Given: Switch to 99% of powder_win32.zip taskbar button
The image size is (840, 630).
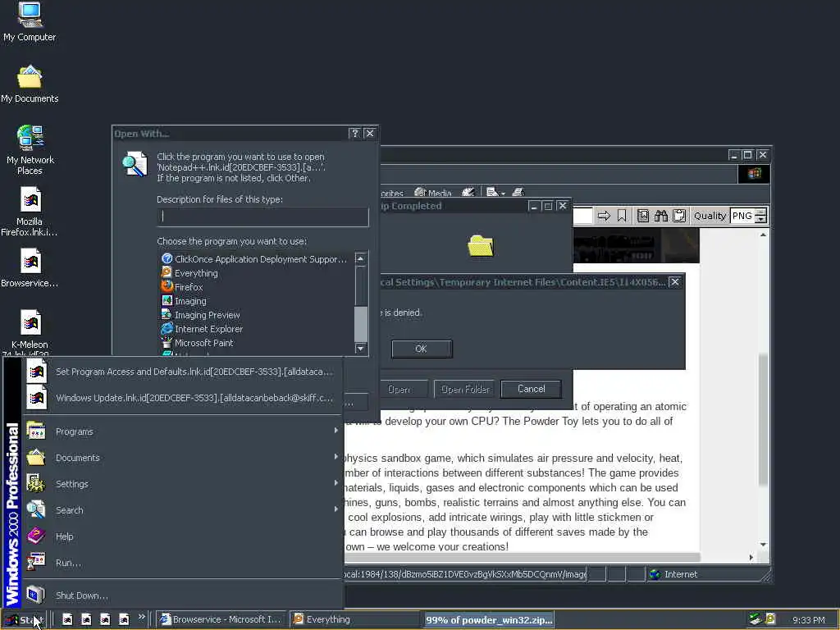Looking at the screenshot, I should pos(489,620).
